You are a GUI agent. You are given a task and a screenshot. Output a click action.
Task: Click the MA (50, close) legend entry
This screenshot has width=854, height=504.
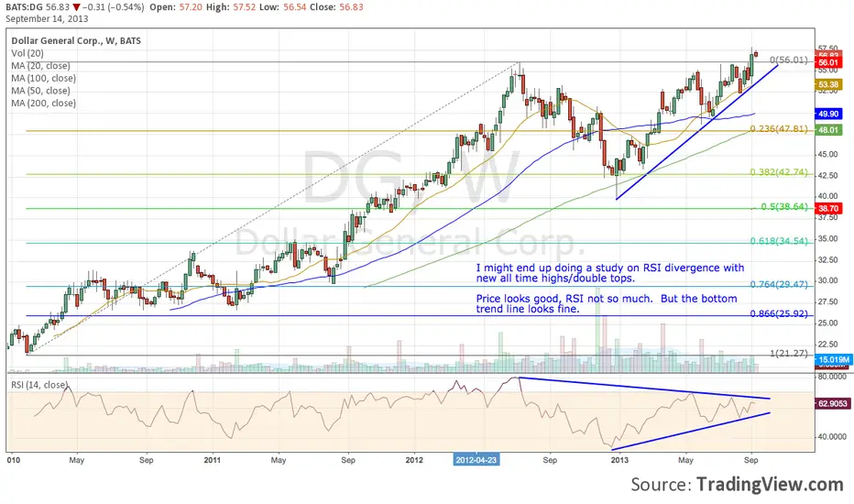click(x=41, y=91)
